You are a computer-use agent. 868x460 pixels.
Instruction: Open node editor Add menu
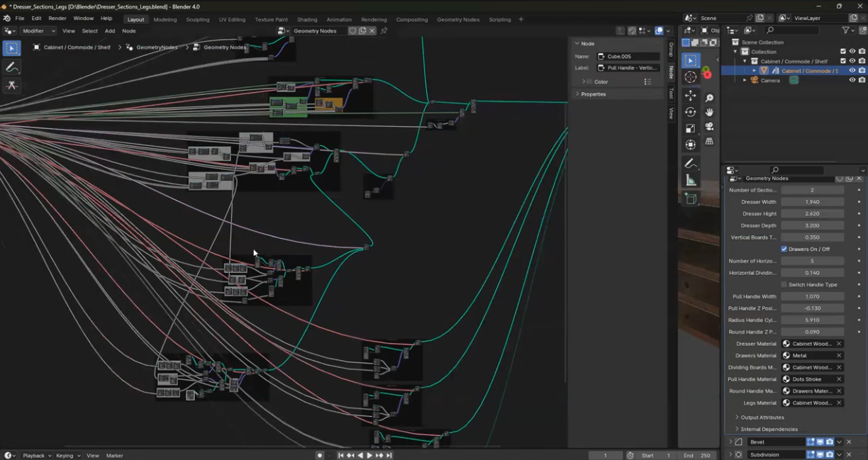(x=110, y=30)
